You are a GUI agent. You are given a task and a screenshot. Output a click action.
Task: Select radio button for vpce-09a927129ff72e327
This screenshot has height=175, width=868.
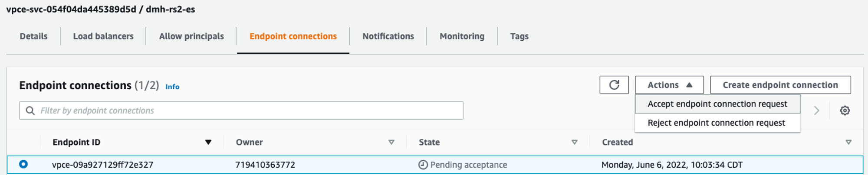coord(23,164)
